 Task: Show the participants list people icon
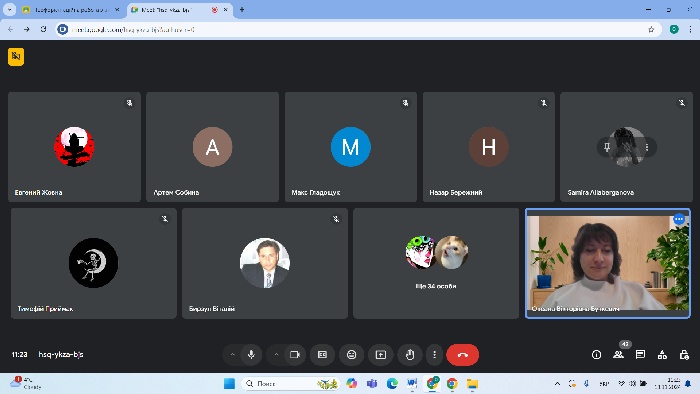[x=618, y=355]
